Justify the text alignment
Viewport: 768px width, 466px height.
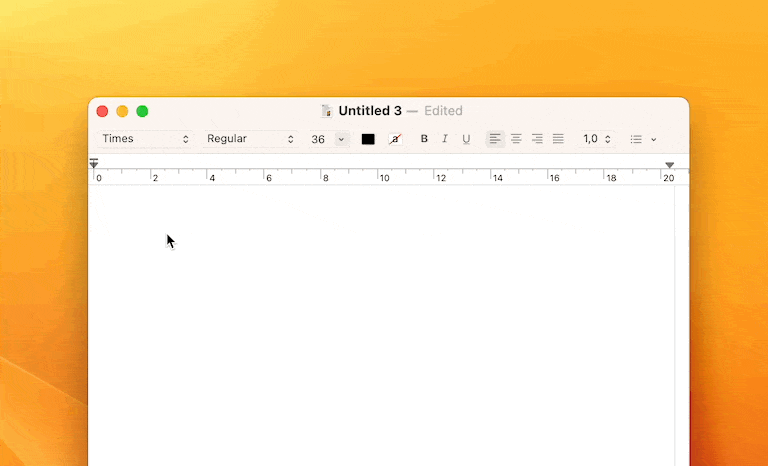[x=558, y=139]
